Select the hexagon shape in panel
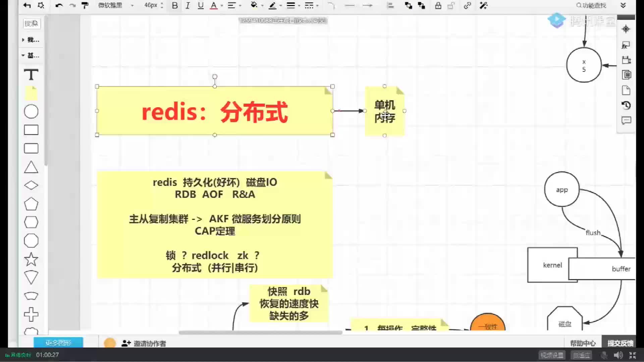 (31, 222)
